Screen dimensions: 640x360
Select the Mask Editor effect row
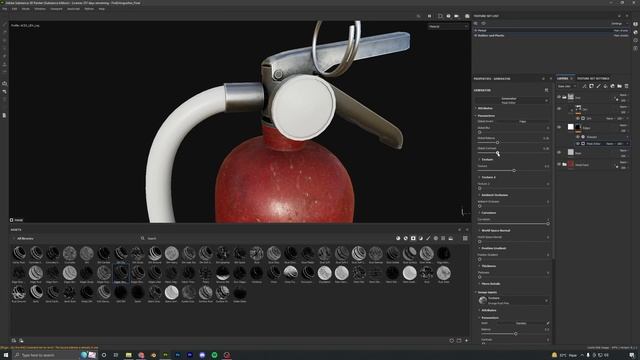602,144
